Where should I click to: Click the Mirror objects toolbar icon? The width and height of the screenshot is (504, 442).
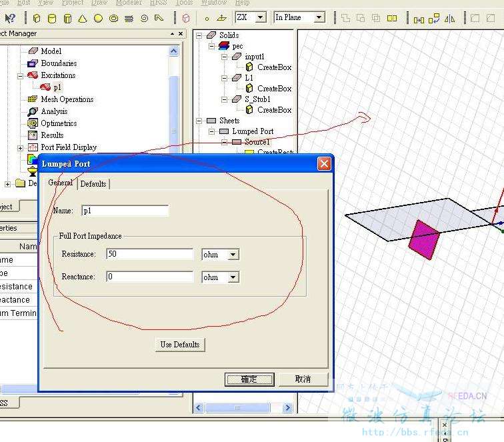click(450, 19)
